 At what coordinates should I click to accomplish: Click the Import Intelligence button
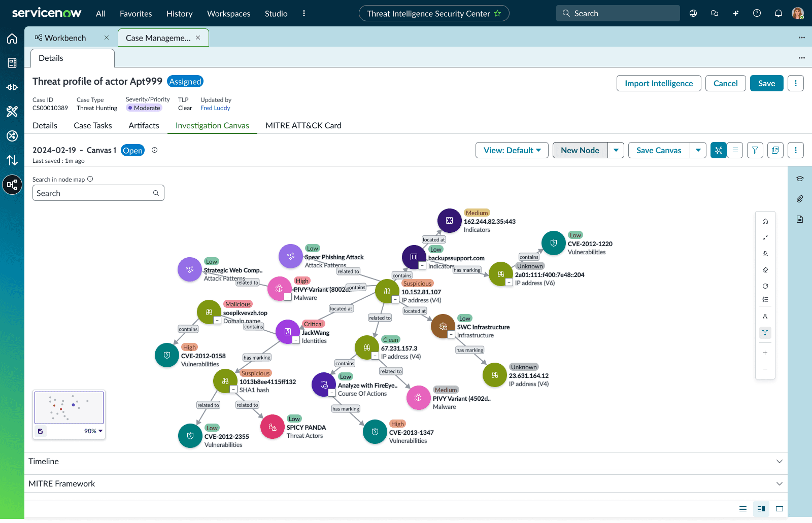point(659,83)
